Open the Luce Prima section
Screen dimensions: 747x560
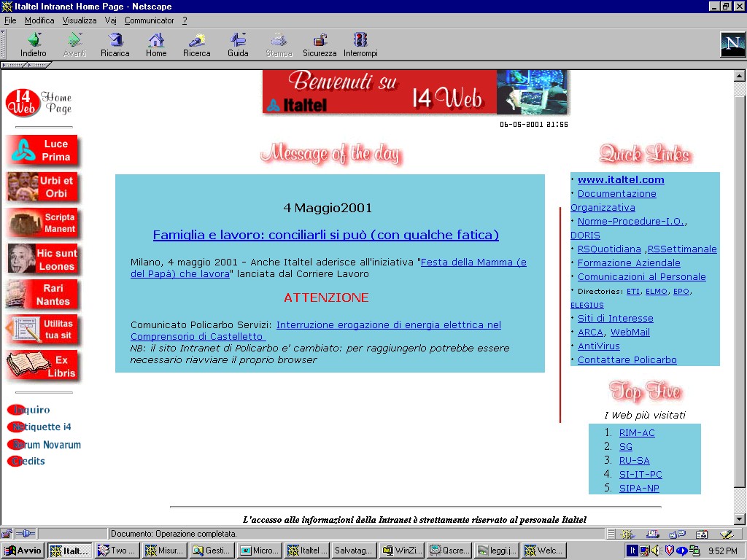(x=42, y=150)
